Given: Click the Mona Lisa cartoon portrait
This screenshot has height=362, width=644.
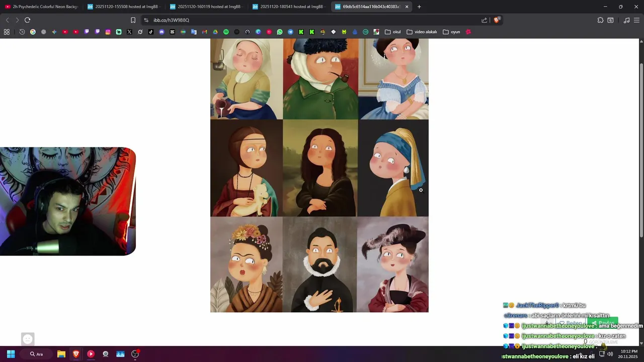Looking at the screenshot, I should [320, 168].
